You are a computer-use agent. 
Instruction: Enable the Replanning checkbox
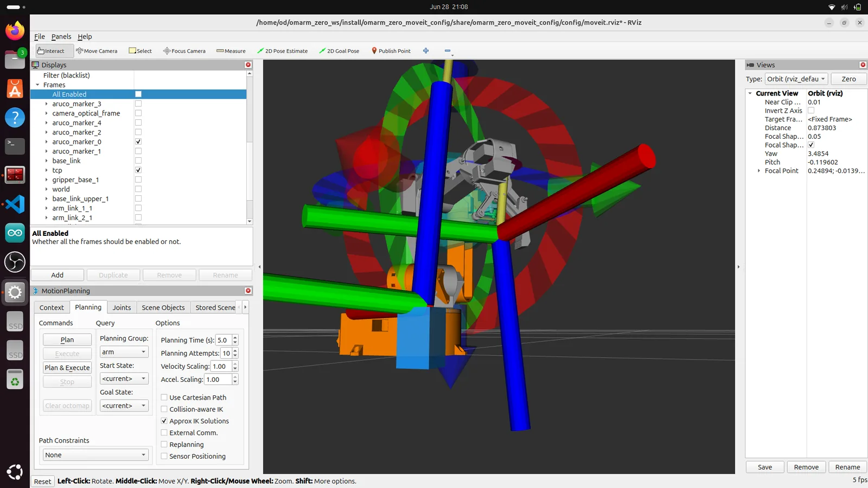(164, 445)
